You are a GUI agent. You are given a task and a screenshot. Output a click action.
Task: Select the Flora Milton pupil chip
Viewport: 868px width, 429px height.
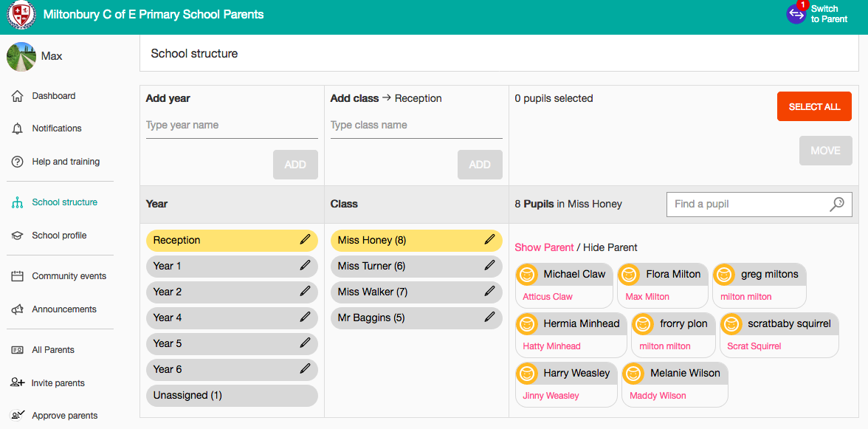coord(663,285)
